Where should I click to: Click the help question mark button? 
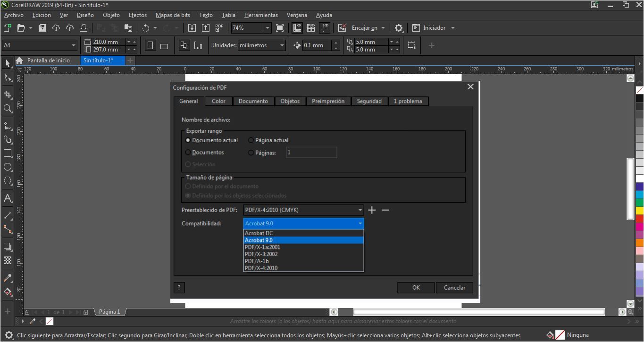[179, 288]
